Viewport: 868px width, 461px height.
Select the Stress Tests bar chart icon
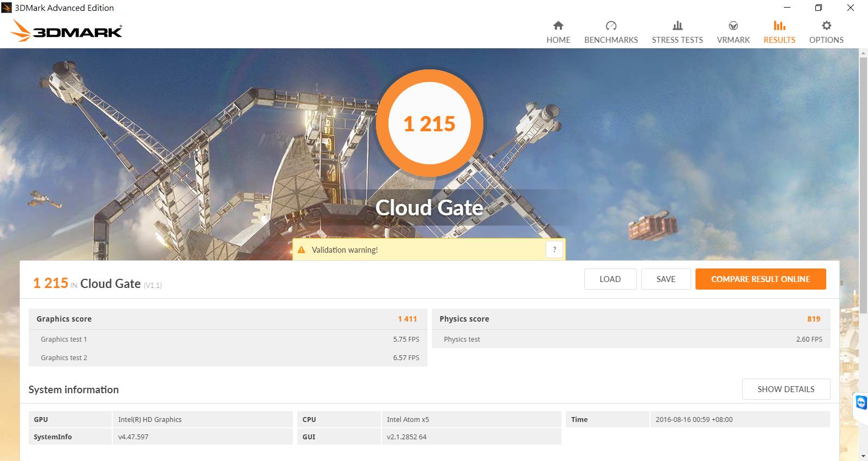(x=678, y=25)
